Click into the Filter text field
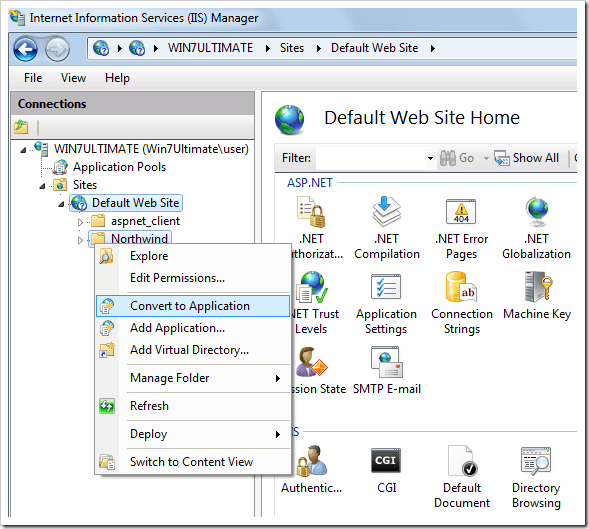The image size is (589, 529). pos(371,158)
